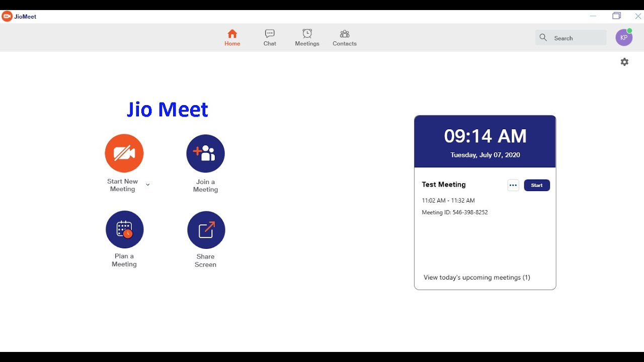Start the Test Meeting

click(x=537, y=186)
